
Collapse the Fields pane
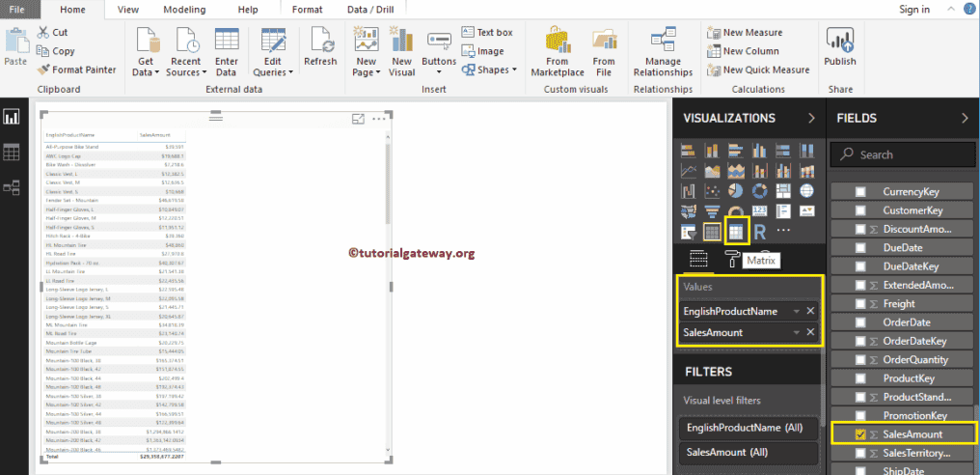965,118
